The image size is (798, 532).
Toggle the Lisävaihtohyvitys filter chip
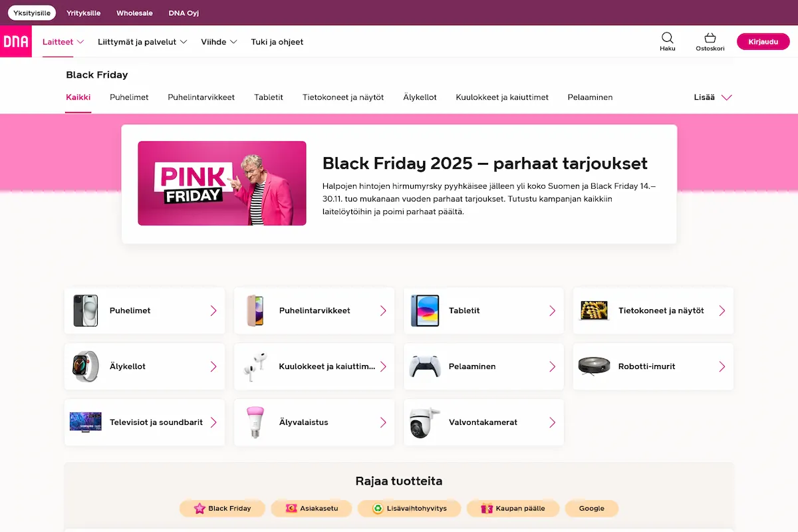(408, 509)
